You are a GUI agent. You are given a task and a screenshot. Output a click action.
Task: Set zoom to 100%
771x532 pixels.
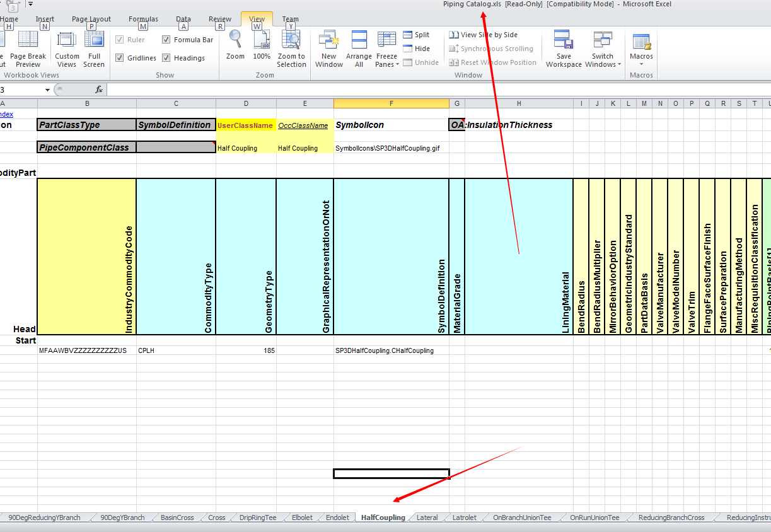(x=262, y=45)
